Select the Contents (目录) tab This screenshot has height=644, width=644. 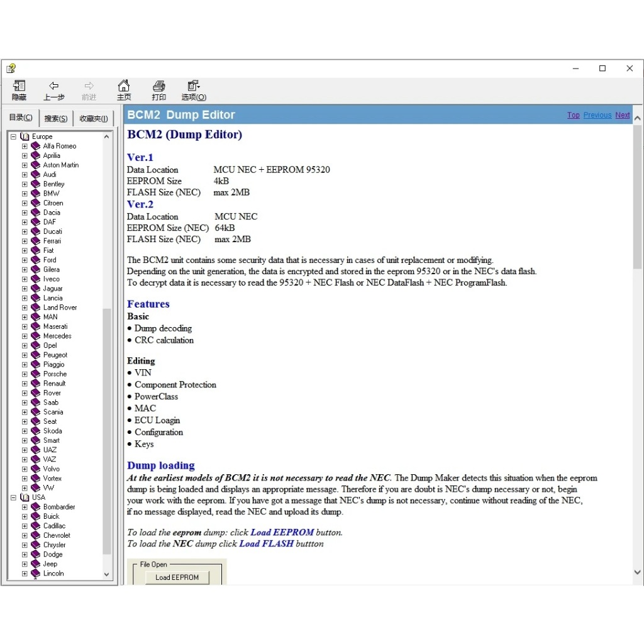pyautogui.click(x=21, y=118)
